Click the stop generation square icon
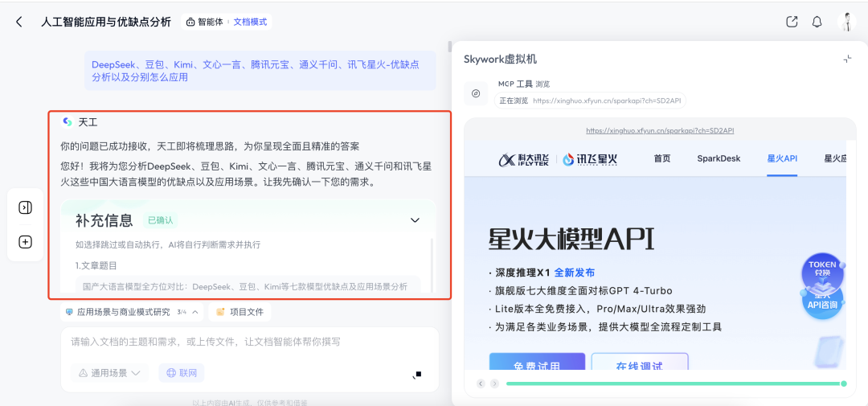The width and height of the screenshot is (868, 406). (417, 375)
